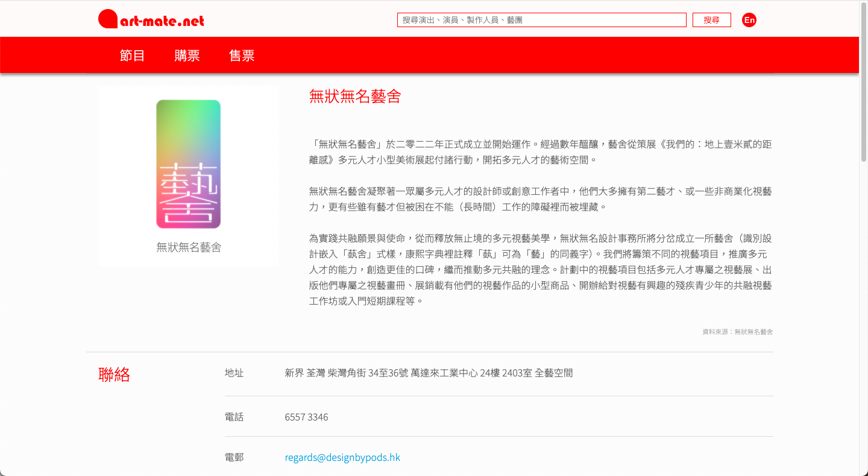Click the paragraph beginning 無狀無名藝舍凝聚著一眾
Image resolution: width=868 pixels, height=476 pixels.
click(541, 199)
